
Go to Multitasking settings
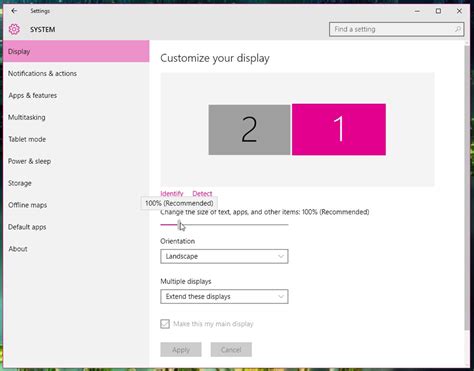pyautogui.click(x=76, y=117)
